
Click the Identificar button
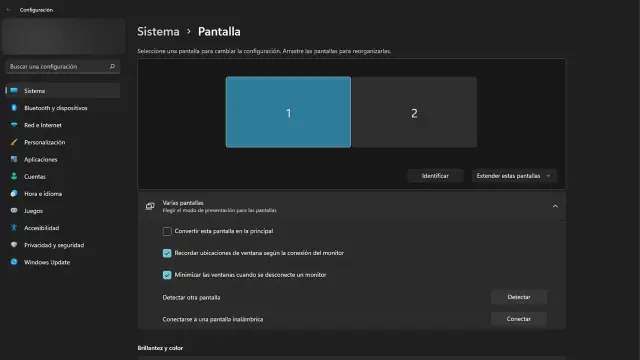(x=435, y=176)
